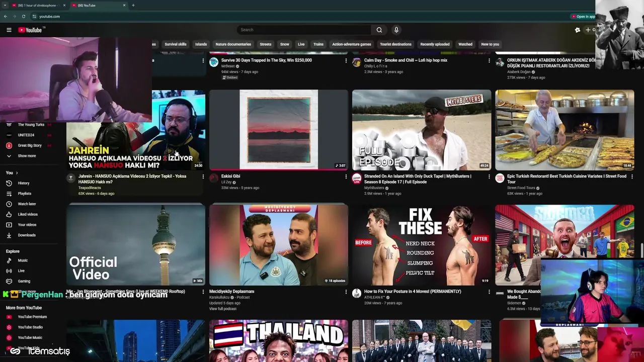
Task: Click View full podcast link
Action: [x=222, y=309]
